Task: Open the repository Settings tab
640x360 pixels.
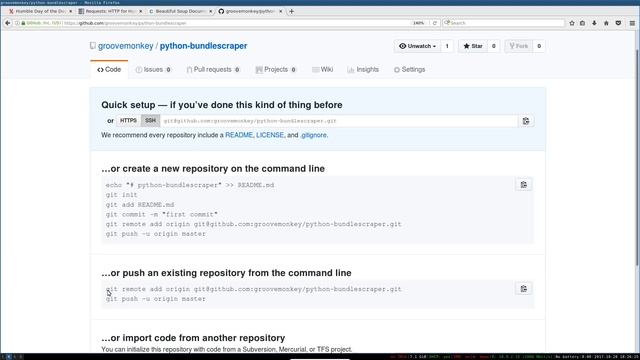Action: (x=409, y=70)
